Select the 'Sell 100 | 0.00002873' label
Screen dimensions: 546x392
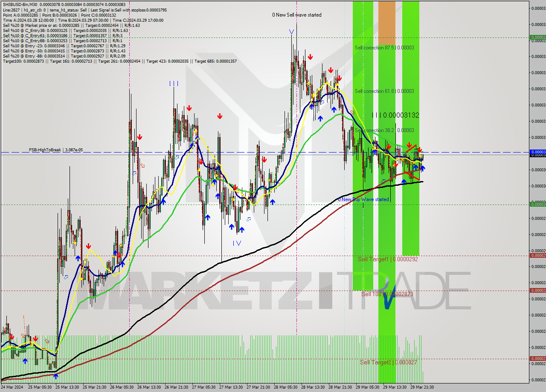387,294
